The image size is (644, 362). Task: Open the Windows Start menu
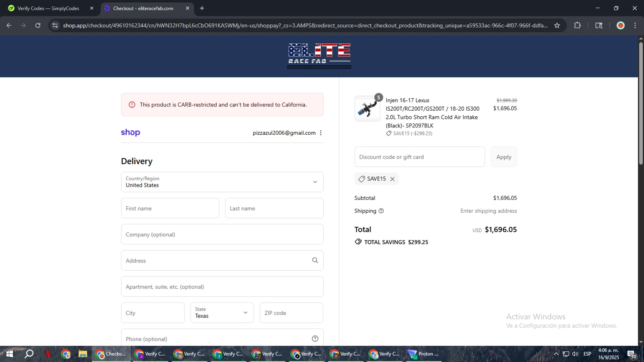coord(9,354)
